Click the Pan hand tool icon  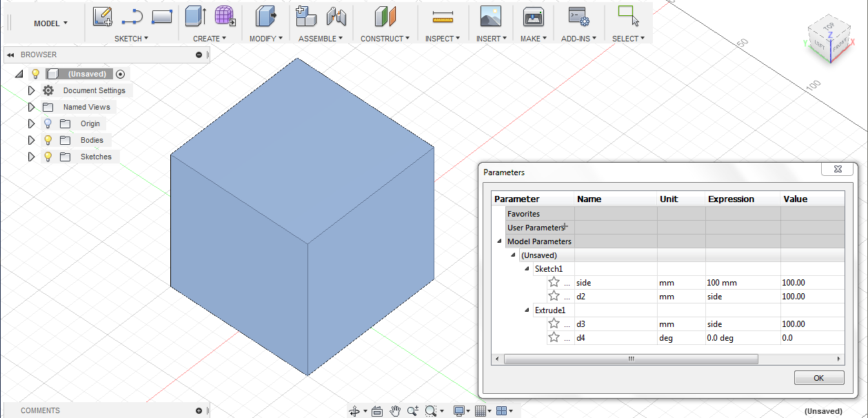(x=395, y=411)
